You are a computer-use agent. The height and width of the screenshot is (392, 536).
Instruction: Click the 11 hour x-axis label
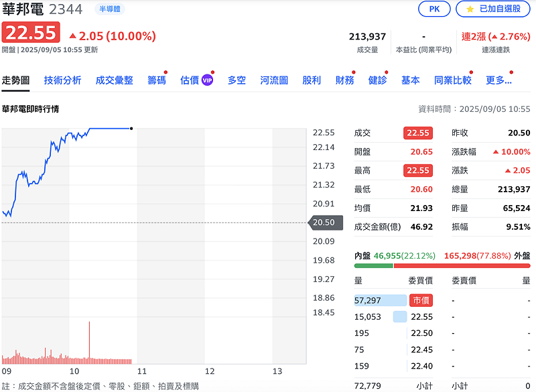141,371
